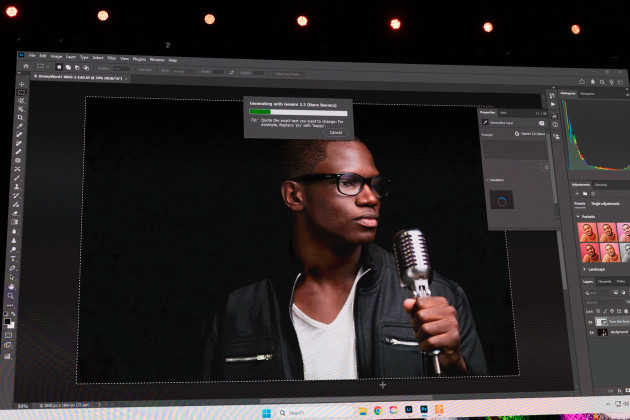The image size is (630, 420).
Task: Select the Hand tool
Action: click(x=12, y=287)
